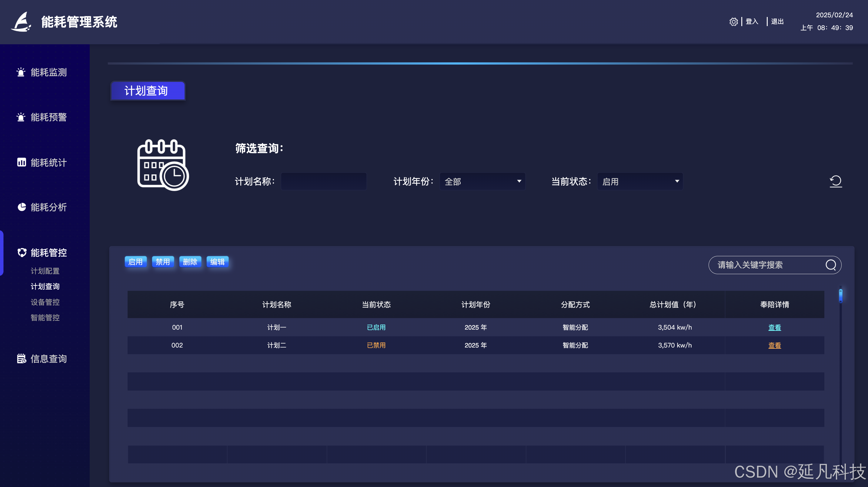This screenshot has height=487, width=868.
Task: Click the 能耗分析 pie chart icon
Action: [x=22, y=207]
